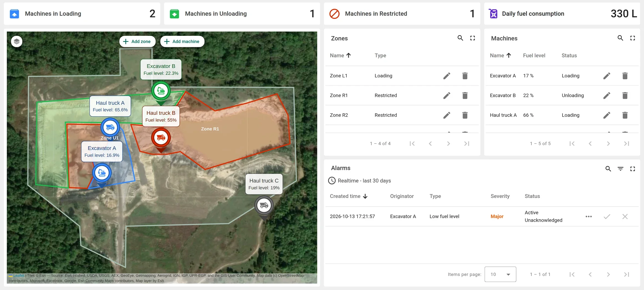Search in the Machines panel
The width and height of the screenshot is (644, 290).
pyautogui.click(x=620, y=38)
